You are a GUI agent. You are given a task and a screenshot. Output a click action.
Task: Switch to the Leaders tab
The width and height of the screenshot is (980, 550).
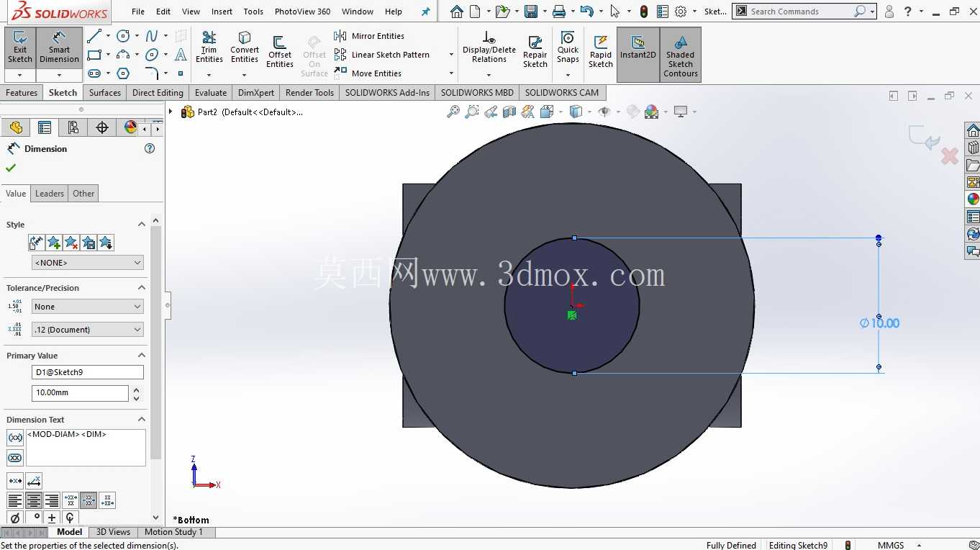[50, 194]
